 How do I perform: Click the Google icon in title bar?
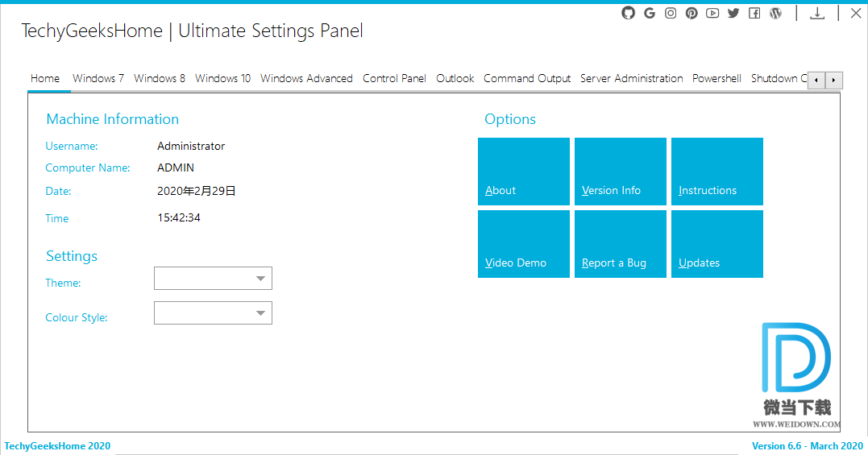click(650, 13)
